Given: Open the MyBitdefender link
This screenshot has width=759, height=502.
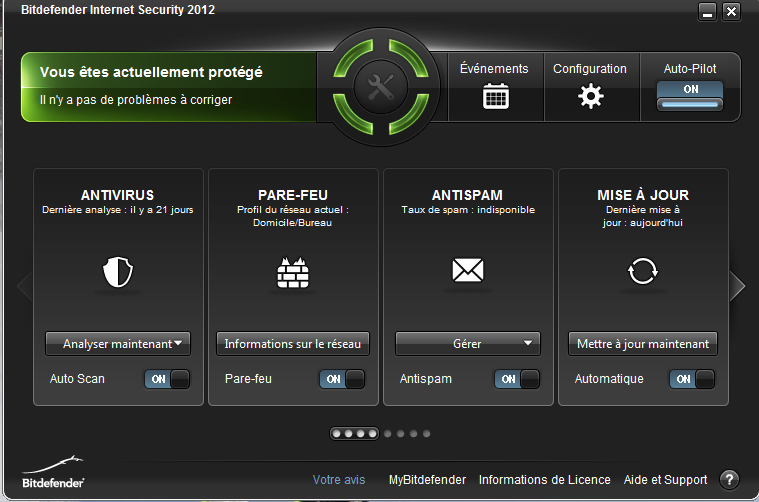Looking at the screenshot, I should [427, 480].
